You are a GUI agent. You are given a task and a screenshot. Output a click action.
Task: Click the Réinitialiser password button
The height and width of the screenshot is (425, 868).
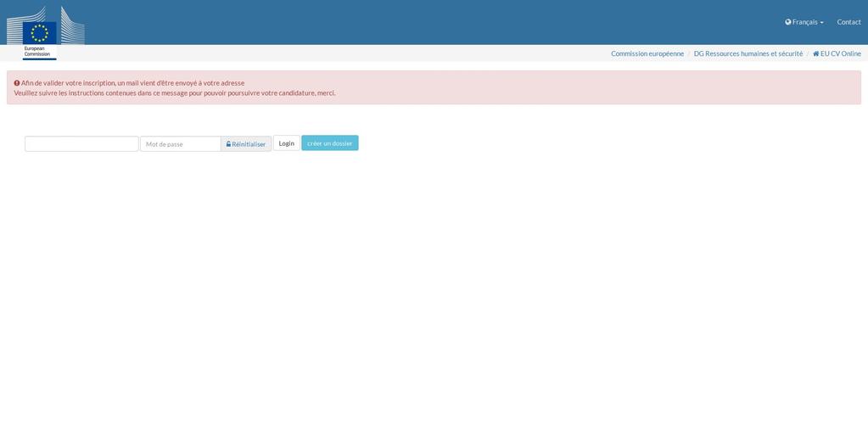pos(246,144)
